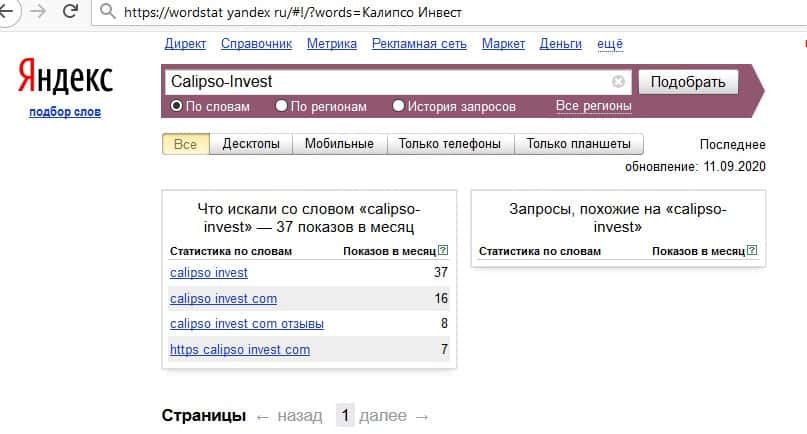Switch to the 'Десктопы' tab
Screen dimensions: 807x434
(251, 144)
